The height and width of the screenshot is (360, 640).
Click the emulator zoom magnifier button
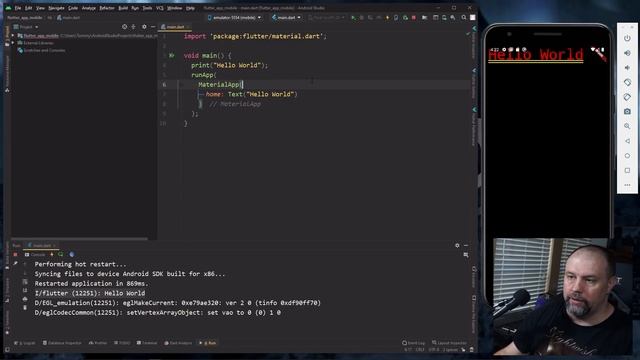627,126
